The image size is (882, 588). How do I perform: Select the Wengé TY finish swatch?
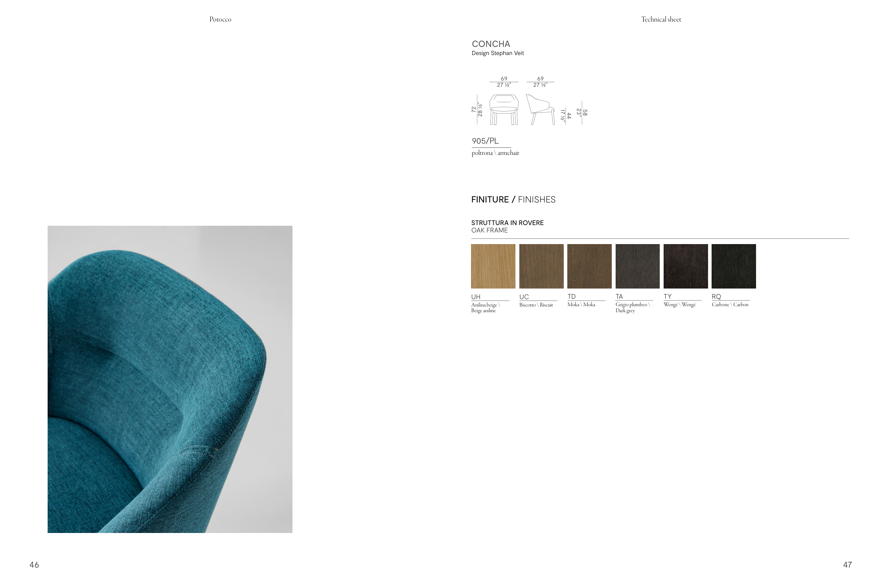tap(685, 266)
